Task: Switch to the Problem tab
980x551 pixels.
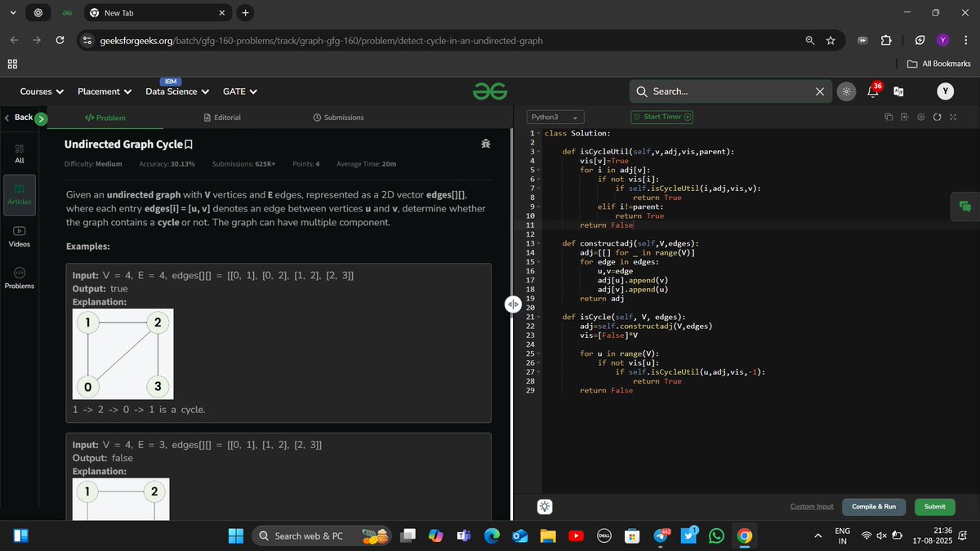Action: (105, 118)
